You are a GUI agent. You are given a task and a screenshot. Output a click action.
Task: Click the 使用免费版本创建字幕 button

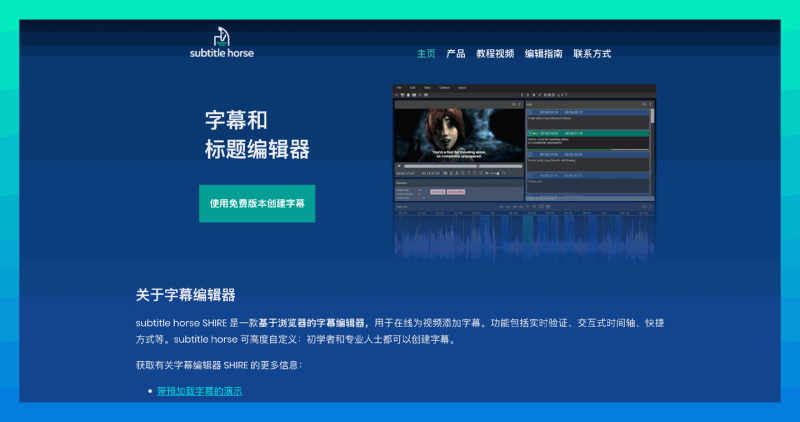[257, 204]
